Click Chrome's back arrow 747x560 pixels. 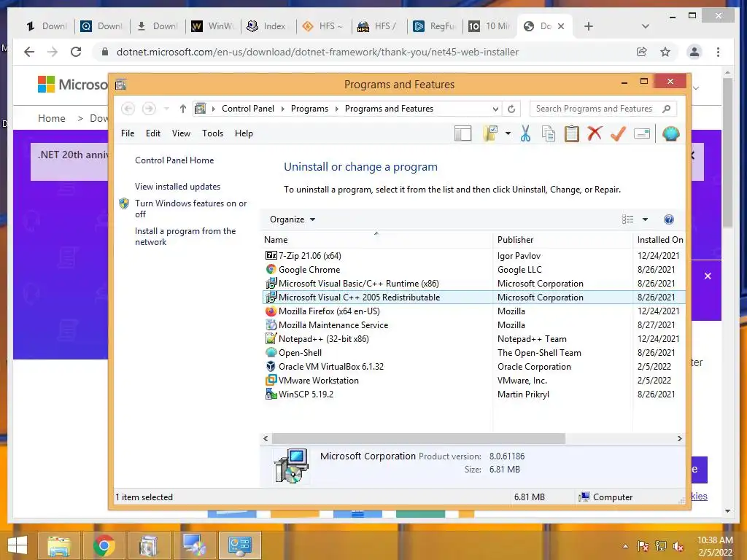29,52
